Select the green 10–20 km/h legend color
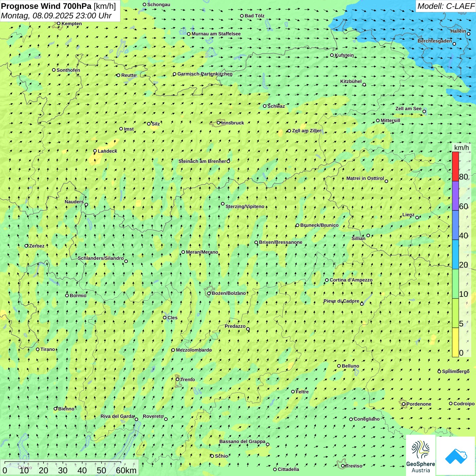 point(455,284)
